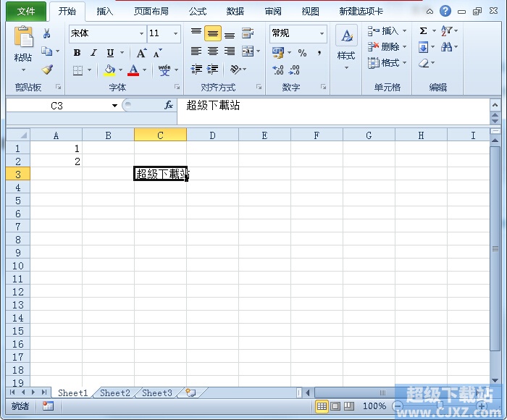Click 删除 delete cells button

tap(387, 47)
